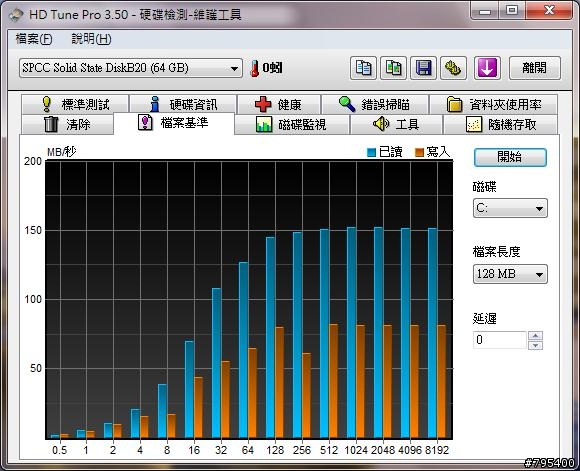
Task: Click the floppy disk save icon
Action: [424, 68]
